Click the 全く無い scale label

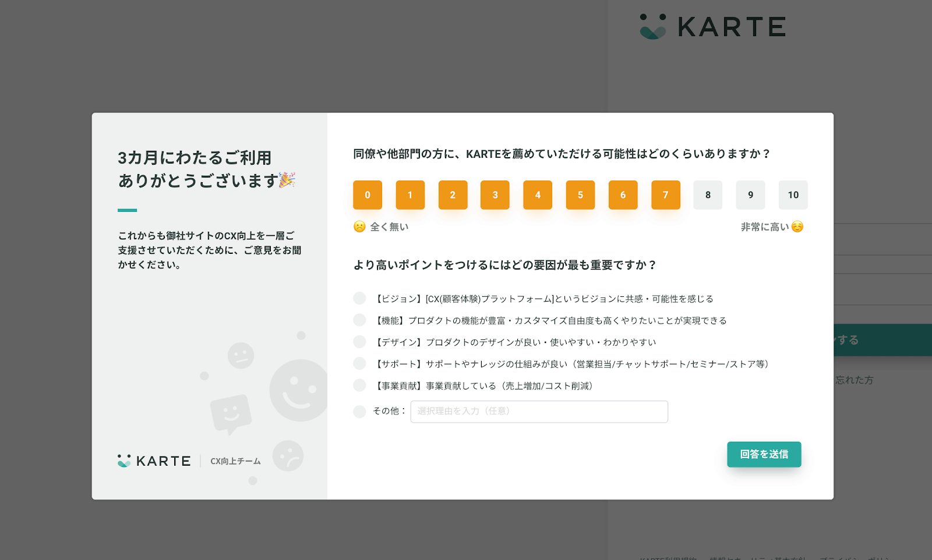[x=389, y=227]
